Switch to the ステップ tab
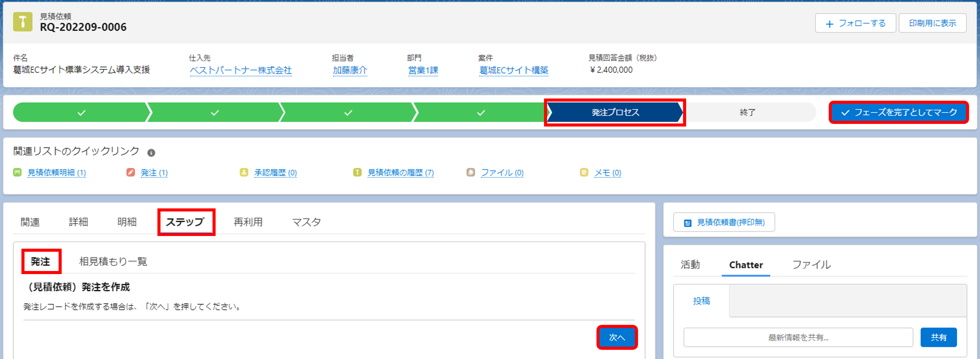This screenshot has width=980, height=359. pos(185,222)
